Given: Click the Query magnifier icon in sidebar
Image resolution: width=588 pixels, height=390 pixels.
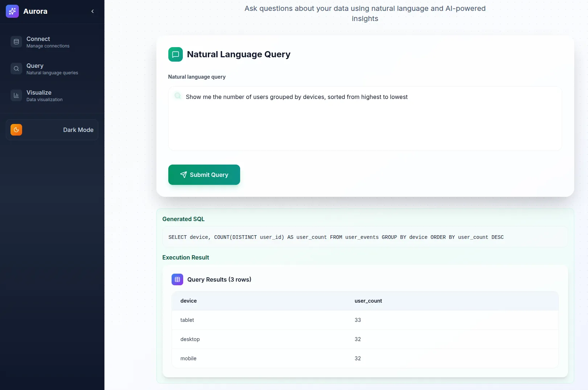Looking at the screenshot, I should click(x=16, y=69).
